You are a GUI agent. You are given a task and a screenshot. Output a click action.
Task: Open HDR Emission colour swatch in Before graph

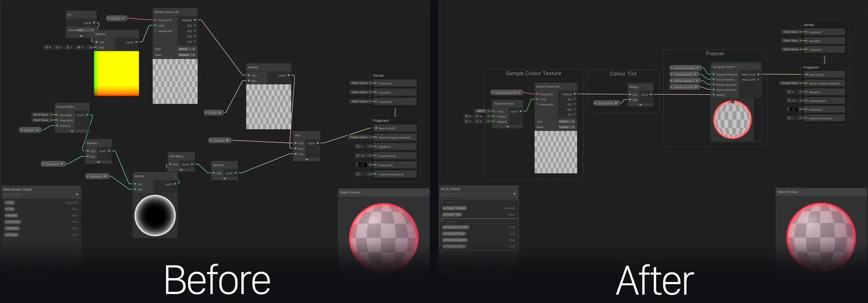(362, 165)
